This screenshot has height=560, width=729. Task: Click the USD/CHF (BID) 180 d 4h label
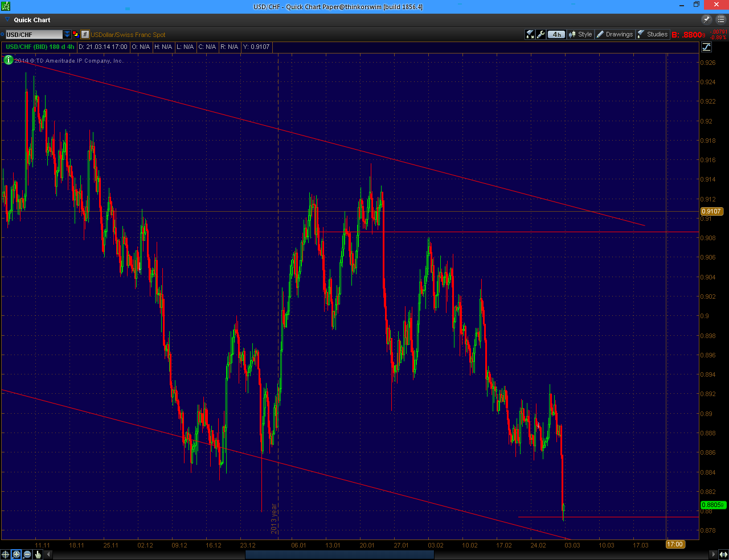pyautogui.click(x=40, y=47)
